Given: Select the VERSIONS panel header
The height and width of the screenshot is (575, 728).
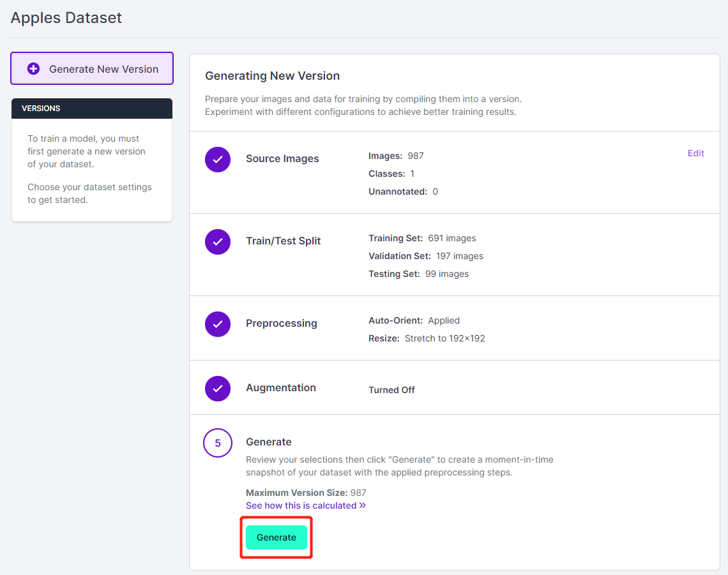Looking at the screenshot, I should (x=92, y=108).
